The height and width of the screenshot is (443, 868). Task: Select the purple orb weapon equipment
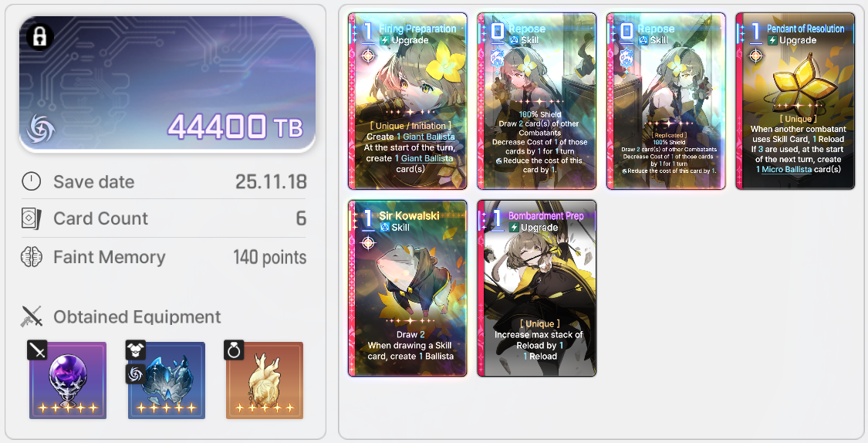(x=68, y=380)
